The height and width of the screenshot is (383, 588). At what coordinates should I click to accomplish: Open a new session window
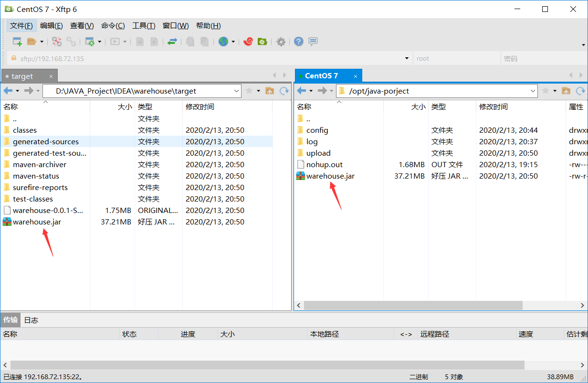tap(17, 42)
